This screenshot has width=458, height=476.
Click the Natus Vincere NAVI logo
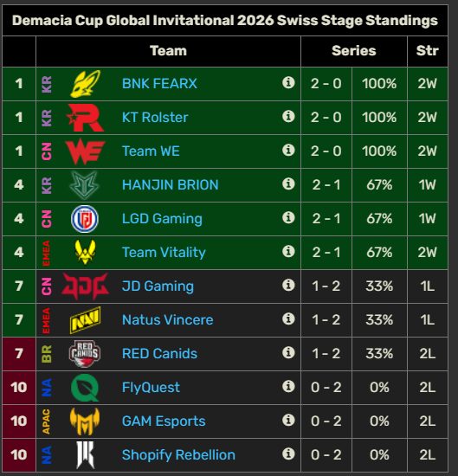85,320
